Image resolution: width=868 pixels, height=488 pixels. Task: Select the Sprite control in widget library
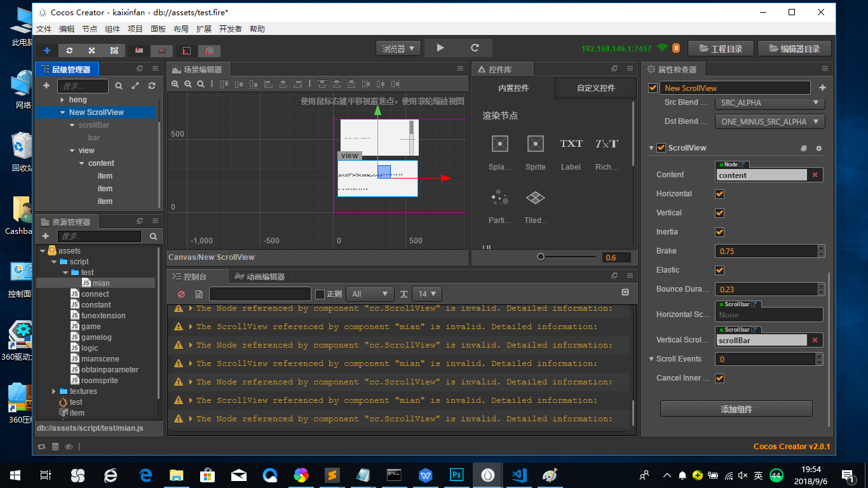(536, 152)
